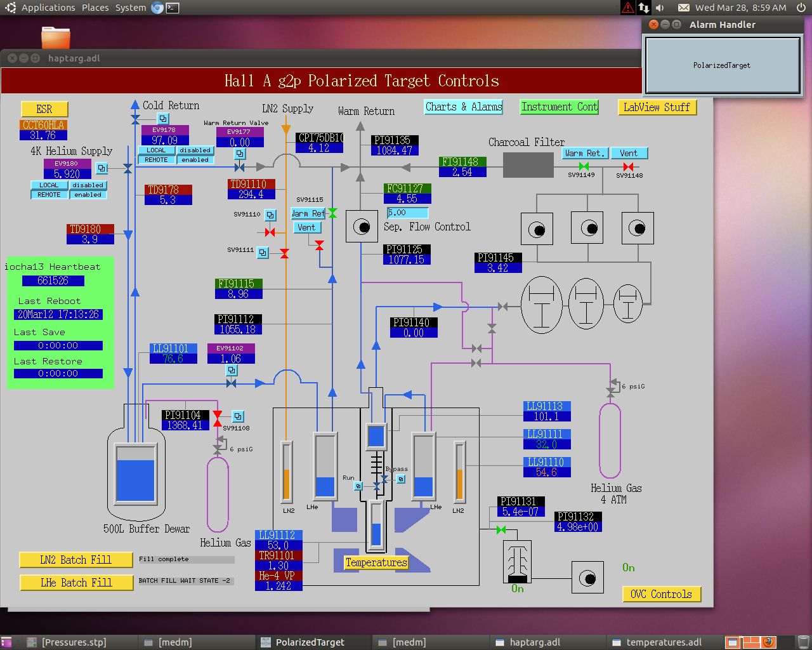Open SV91111 valve control icon

[263, 253]
